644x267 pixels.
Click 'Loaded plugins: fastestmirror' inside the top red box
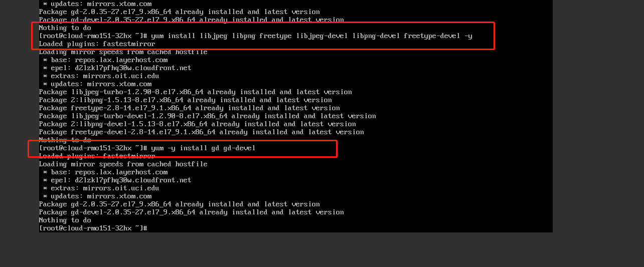[x=97, y=44]
